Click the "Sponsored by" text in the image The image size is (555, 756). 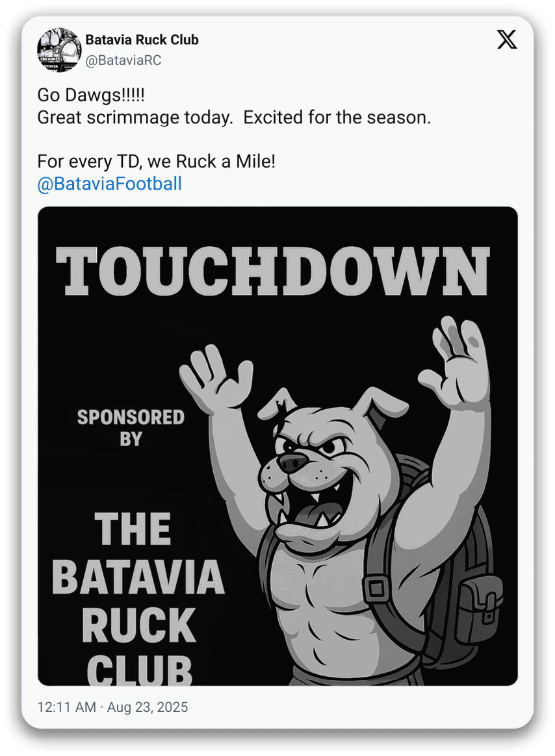coord(131,427)
